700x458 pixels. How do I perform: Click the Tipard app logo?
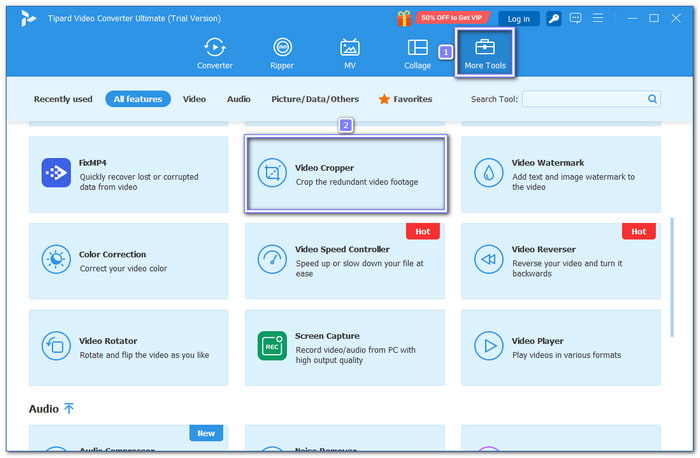[x=28, y=18]
